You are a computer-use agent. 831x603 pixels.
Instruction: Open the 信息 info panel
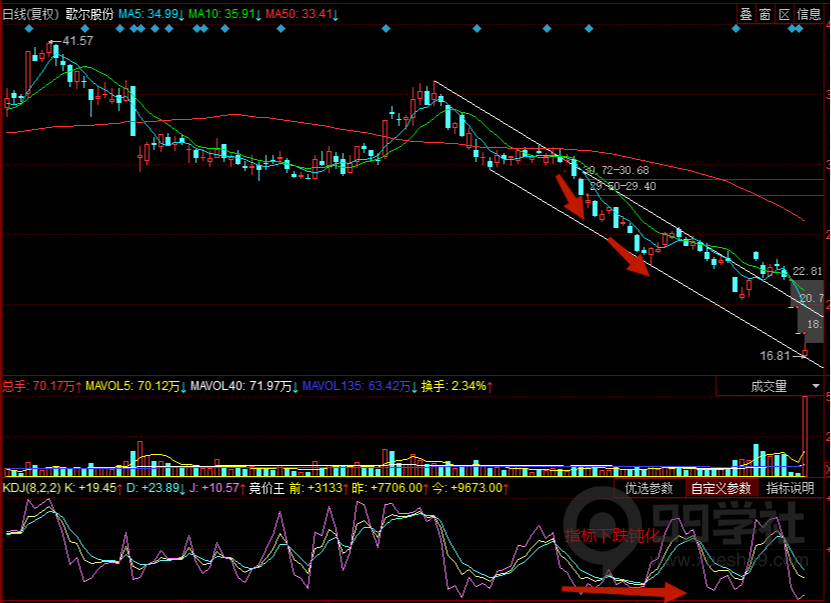click(x=808, y=14)
